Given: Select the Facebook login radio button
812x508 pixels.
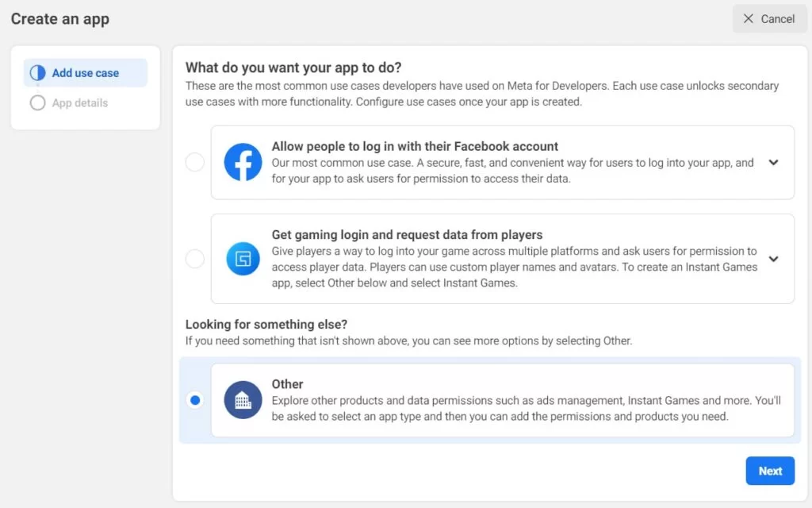Looking at the screenshot, I should point(195,162).
